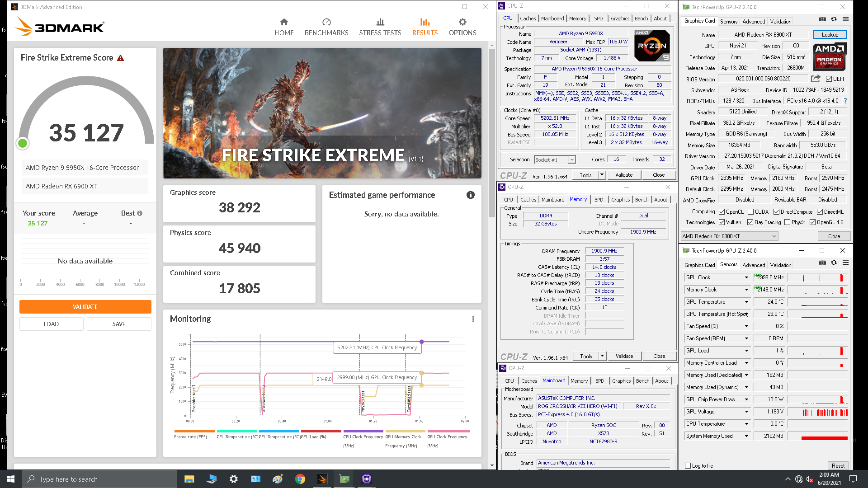Click the Windows taskbar search box
The height and width of the screenshot is (488, 868).
coord(99,479)
